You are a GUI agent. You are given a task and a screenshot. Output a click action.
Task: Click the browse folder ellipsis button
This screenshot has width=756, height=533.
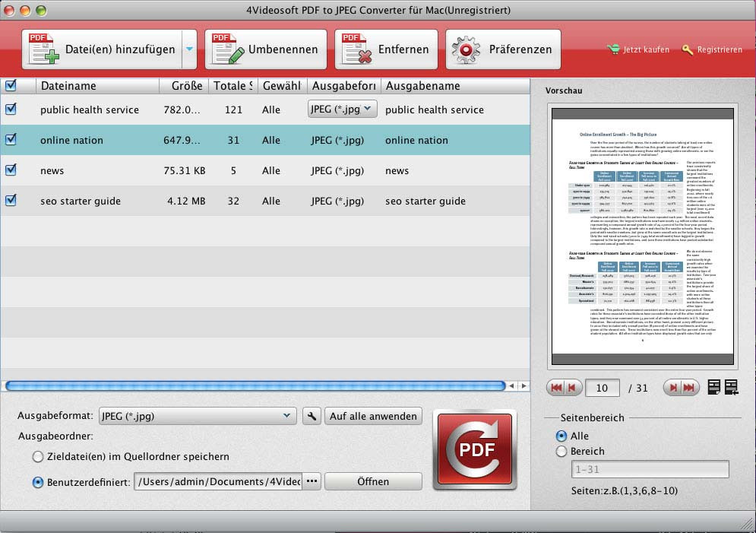(312, 481)
